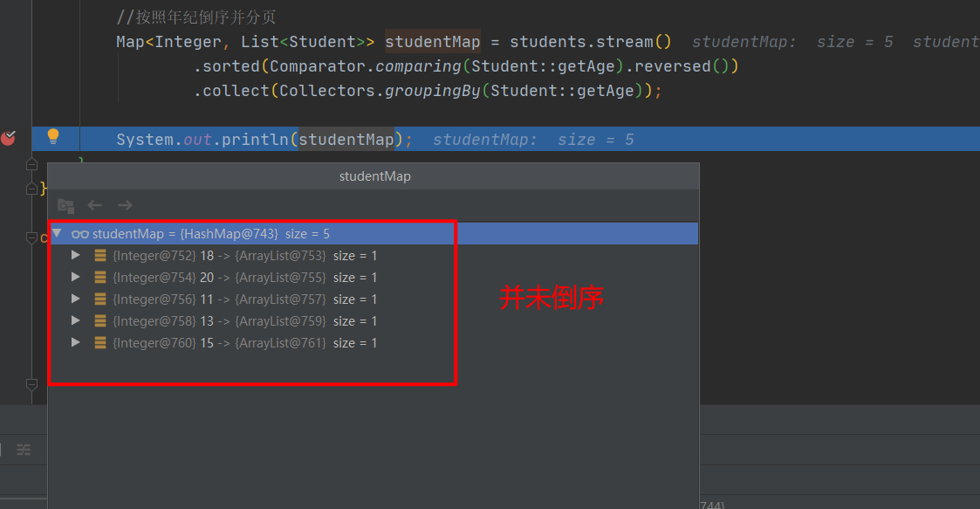The height and width of the screenshot is (509, 980).
Task: Click the studentMap popup title bar
Action: pyautogui.click(x=375, y=175)
